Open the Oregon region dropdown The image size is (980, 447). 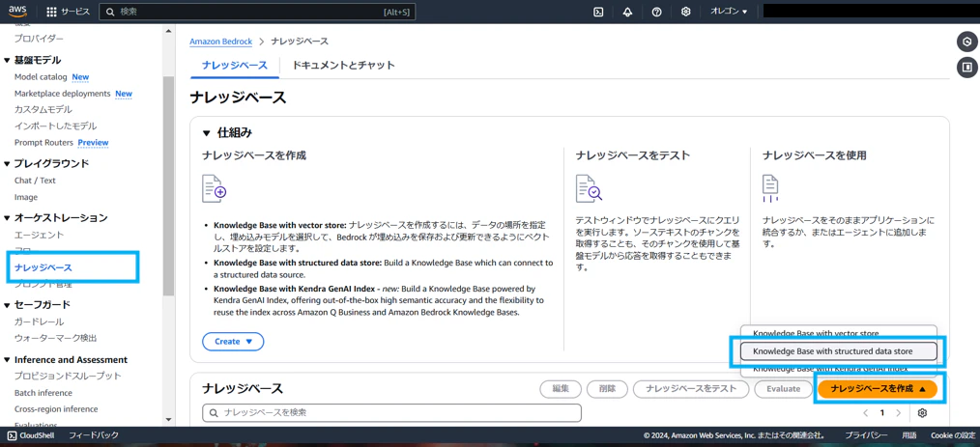click(729, 12)
